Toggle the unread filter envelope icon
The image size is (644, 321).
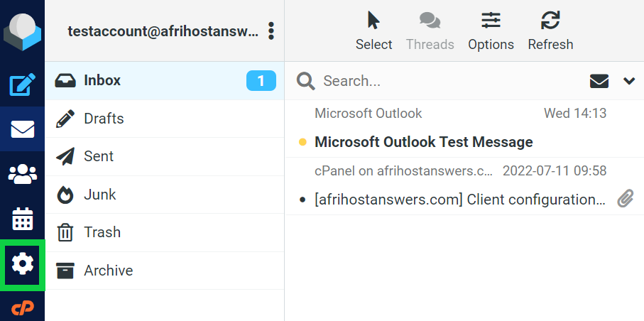point(599,81)
